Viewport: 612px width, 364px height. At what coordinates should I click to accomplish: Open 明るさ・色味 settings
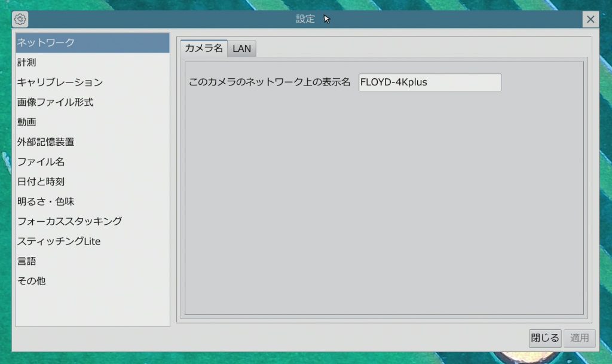[93, 201]
